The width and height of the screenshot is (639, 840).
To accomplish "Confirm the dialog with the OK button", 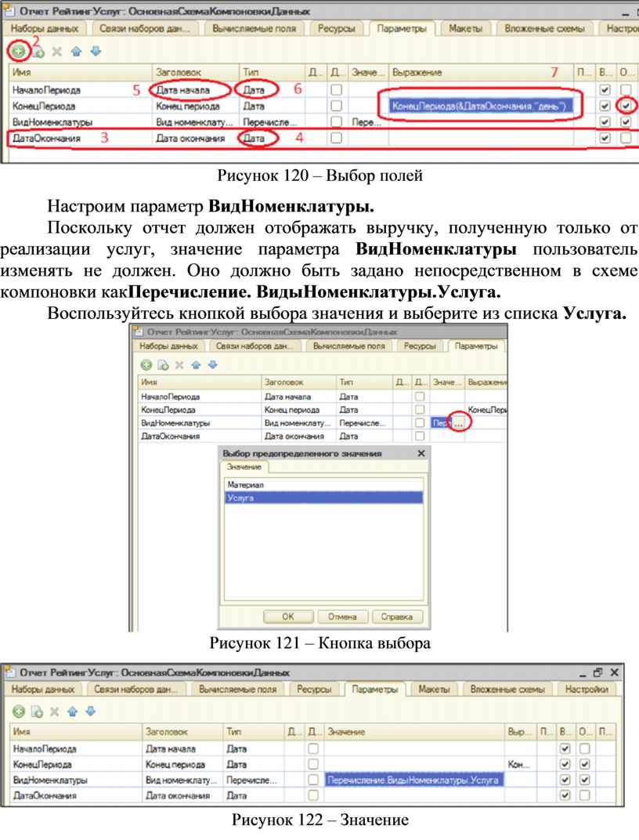I will pos(288,617).
